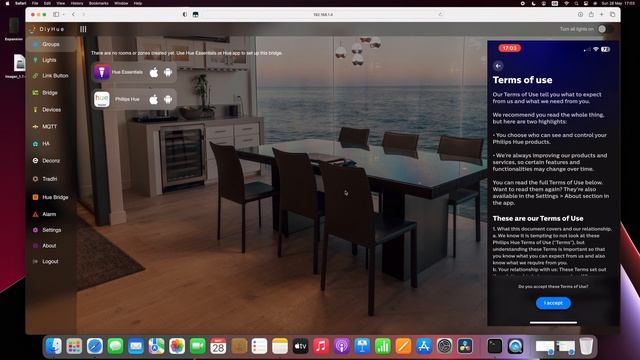
Task: Open Philips Hue Apple download link
Action: coord(153,99)
